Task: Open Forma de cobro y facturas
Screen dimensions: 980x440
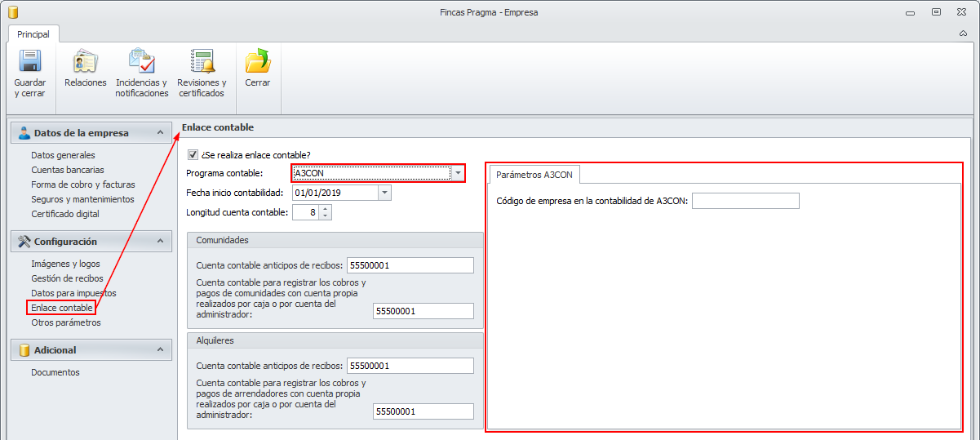Action: pos(83,184)
